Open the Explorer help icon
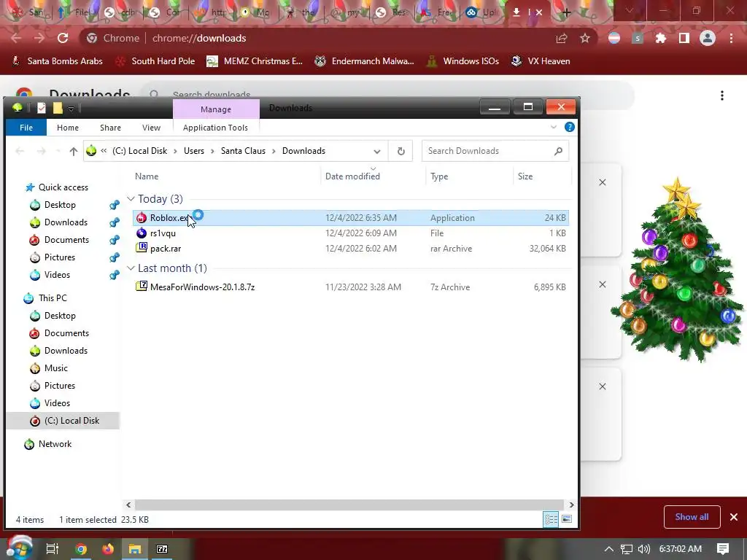This screenshot has height=560, width=747. (x=569, y=127)
